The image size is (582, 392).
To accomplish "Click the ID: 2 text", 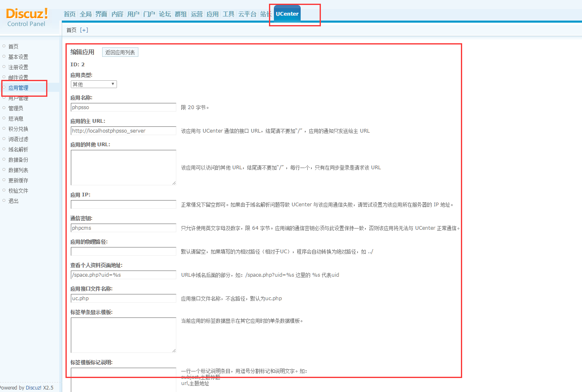I will [77, 64].
